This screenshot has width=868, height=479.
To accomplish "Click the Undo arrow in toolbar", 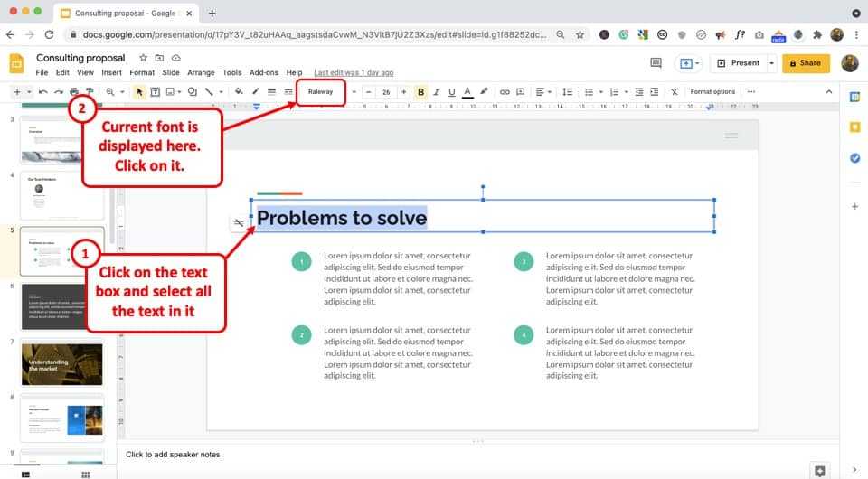I will (43, 91).
